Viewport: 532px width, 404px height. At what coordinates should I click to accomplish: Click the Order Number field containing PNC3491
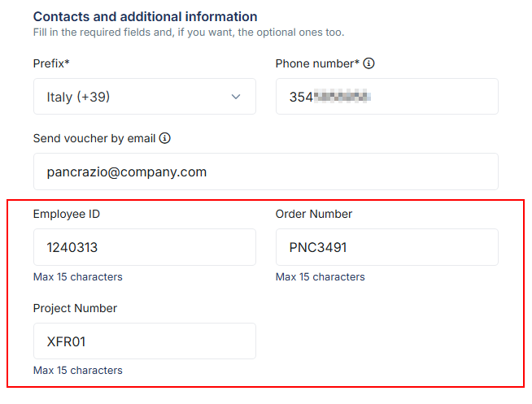pos(387,247)
